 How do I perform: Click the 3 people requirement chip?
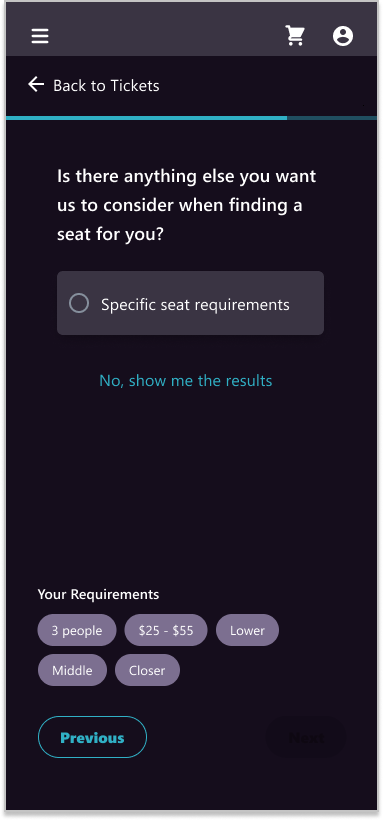[x=77, y=630]
